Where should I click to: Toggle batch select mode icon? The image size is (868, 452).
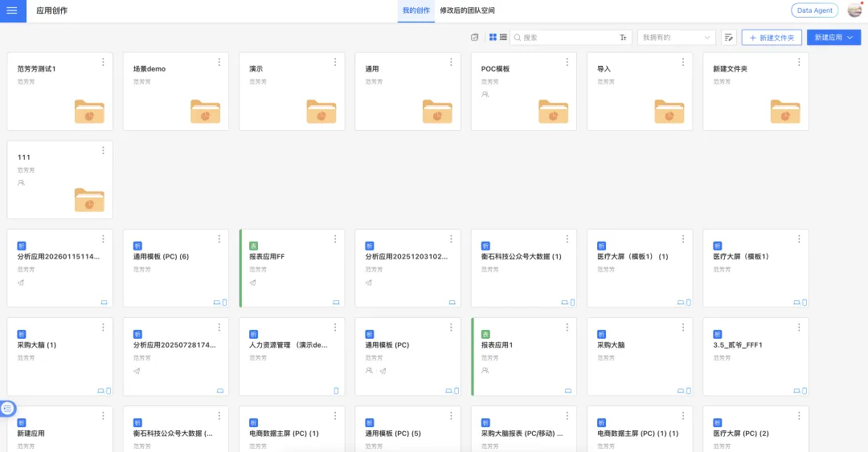point(474,37)
